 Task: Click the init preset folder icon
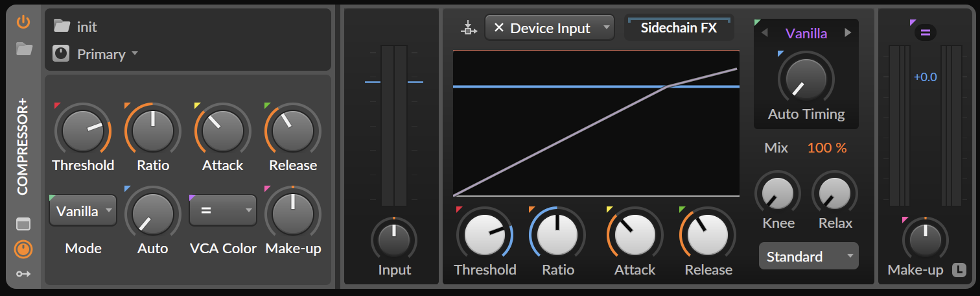point(62,26)
